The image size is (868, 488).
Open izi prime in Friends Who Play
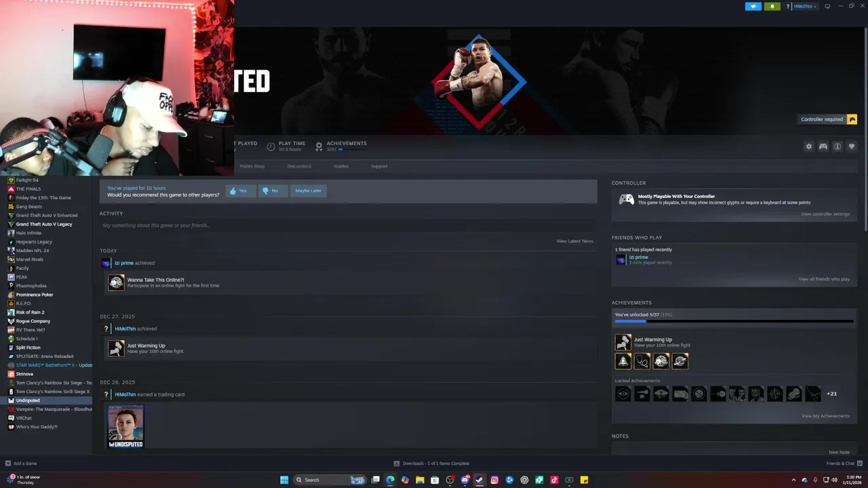638,258
